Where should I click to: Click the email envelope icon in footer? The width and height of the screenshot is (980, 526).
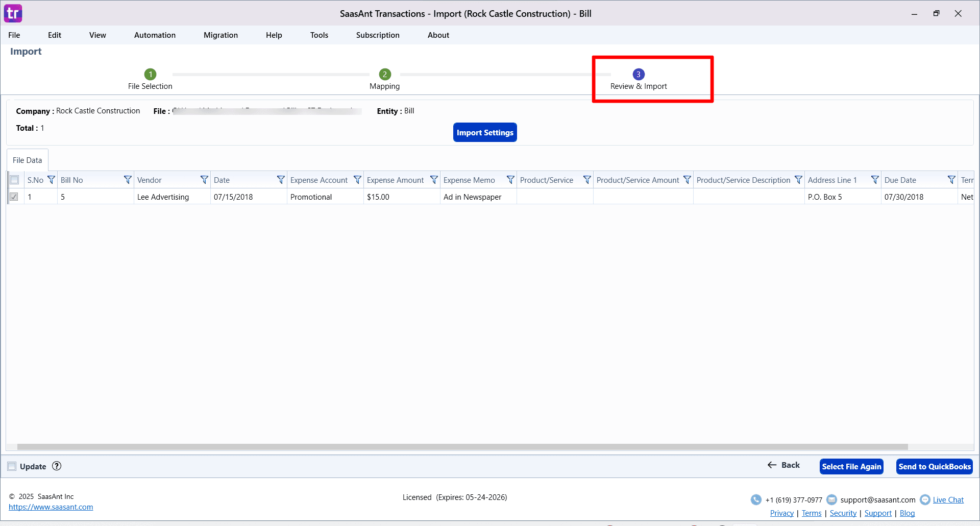click(831, 499)
